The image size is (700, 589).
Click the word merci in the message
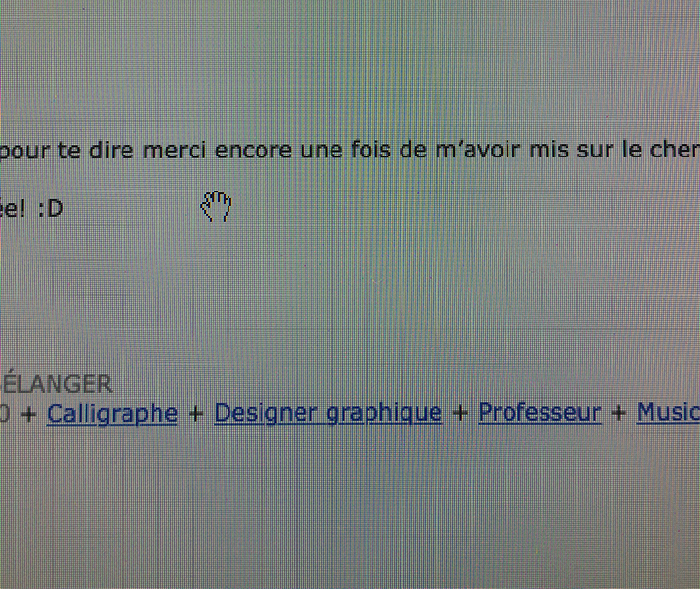tap(175, 150)
